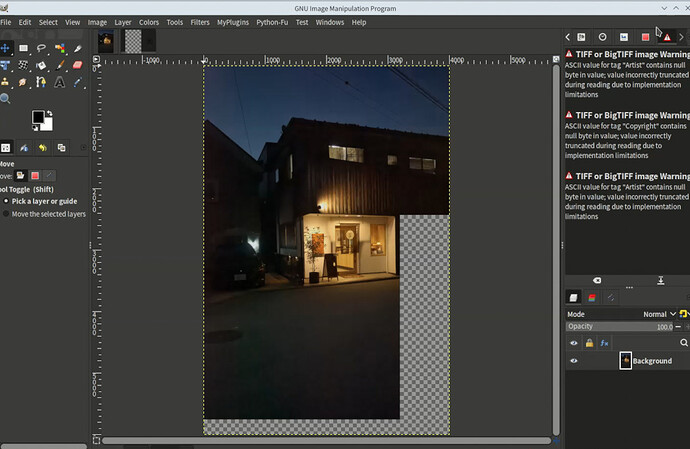Adjust the layer Opacity slider
690x449 pixels.
[620, 327]
